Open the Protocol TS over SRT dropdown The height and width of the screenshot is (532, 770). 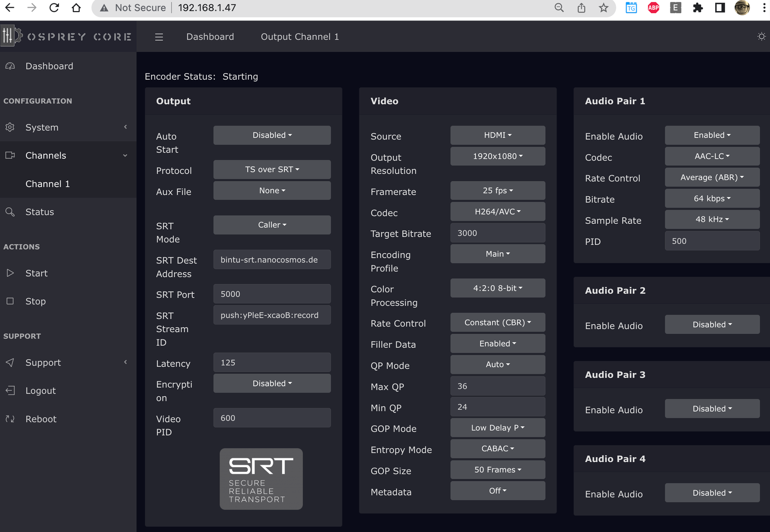pos(272,169)
